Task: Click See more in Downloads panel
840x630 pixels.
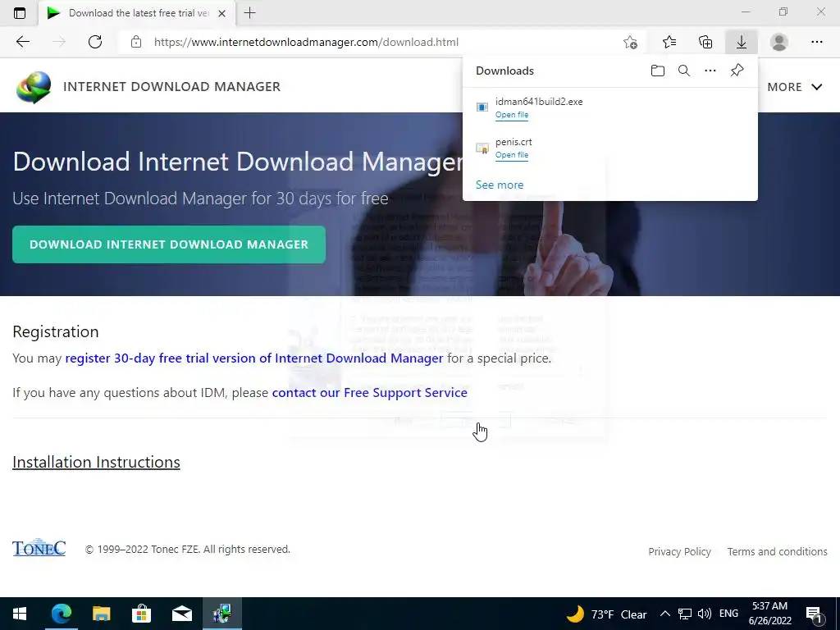Action: click(500, 185)
